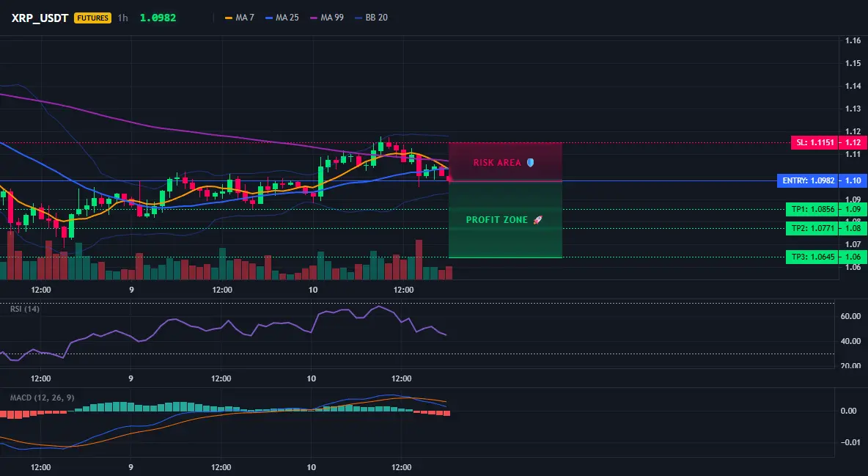The image size is (868, 476).
Task: Click the '9' date label on main chart axis
Action: pos(131,290)
